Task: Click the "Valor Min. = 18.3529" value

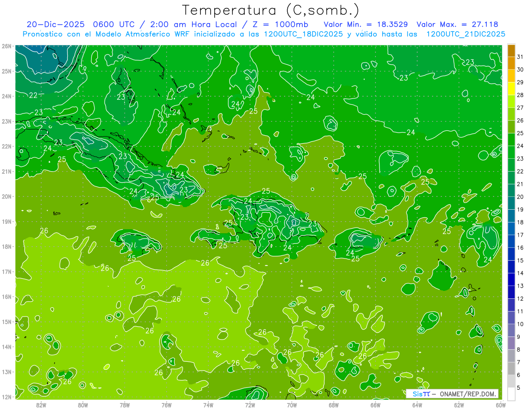Action: pyautogui.click(x=366, y=24)
